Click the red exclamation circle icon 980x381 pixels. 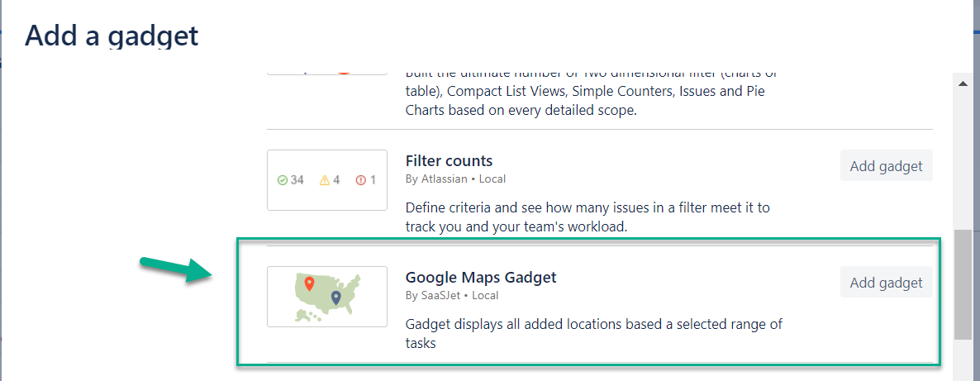[360, 180]
